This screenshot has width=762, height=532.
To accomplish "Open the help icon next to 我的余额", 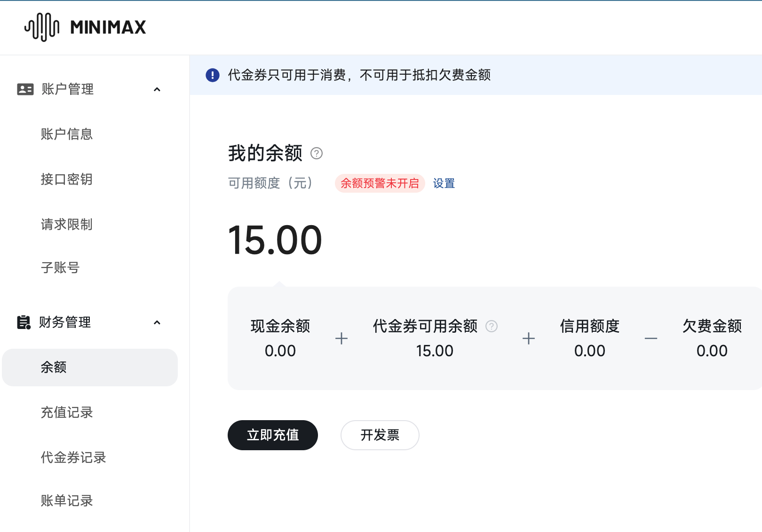I will pyautogui.click(x=317, y=153).
